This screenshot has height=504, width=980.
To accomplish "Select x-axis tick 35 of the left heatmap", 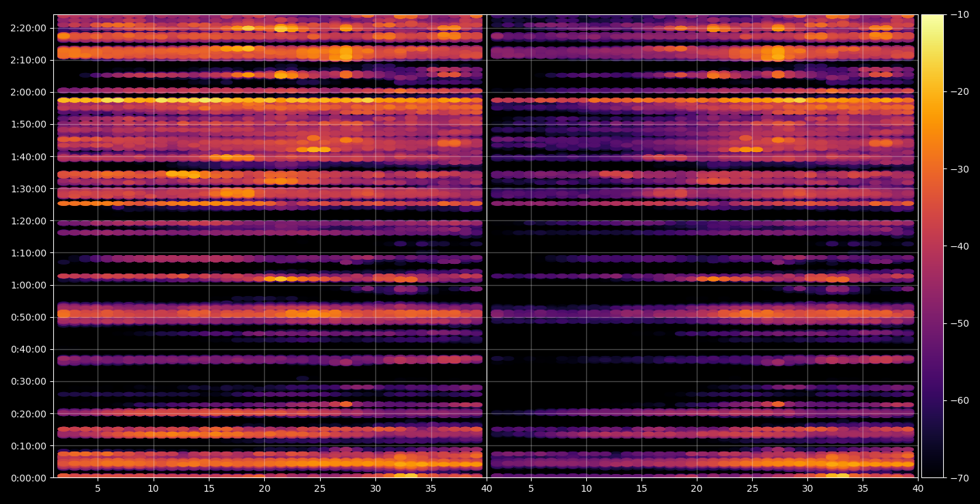I will point(431,488).
